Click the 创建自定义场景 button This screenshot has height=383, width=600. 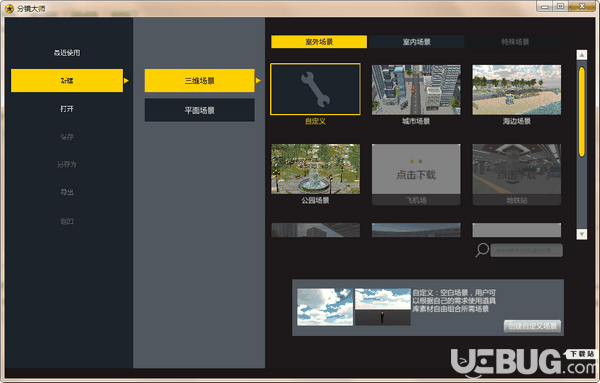pyautogui.click(x=532, y=326)
